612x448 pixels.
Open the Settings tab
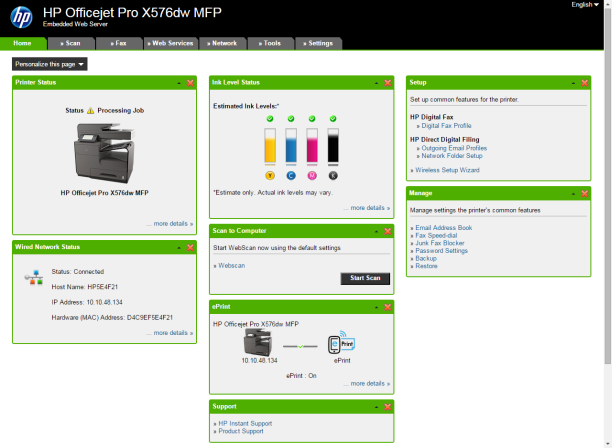[x=318, y=43]
